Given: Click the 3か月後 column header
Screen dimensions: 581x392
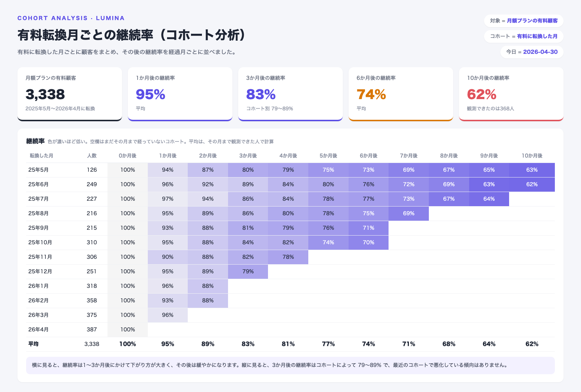Looking at the screenshot, I should (248, 156).
